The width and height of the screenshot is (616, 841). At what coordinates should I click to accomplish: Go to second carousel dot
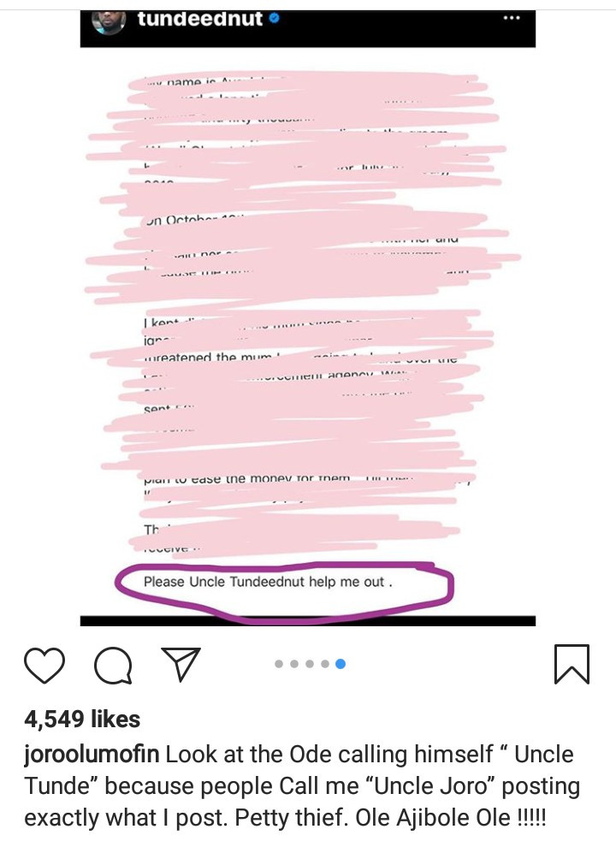pos(294,664)
